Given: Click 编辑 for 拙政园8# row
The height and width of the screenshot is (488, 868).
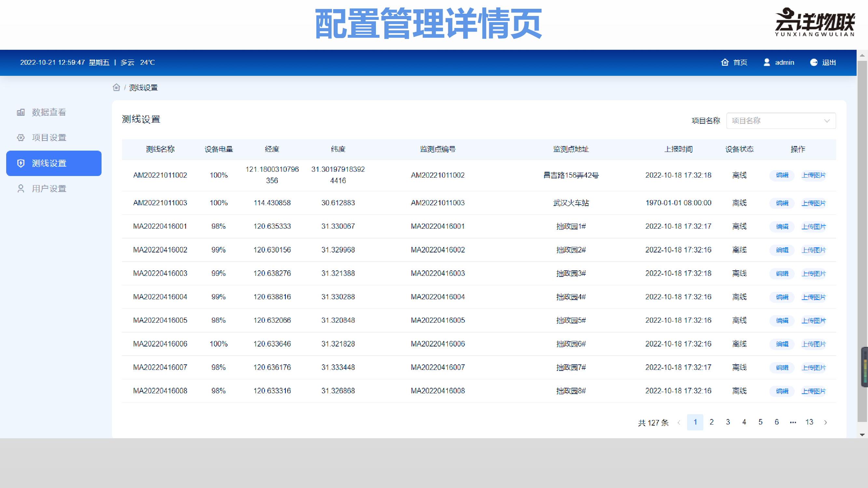Looking at the screenshot, I should click(782, 391).
